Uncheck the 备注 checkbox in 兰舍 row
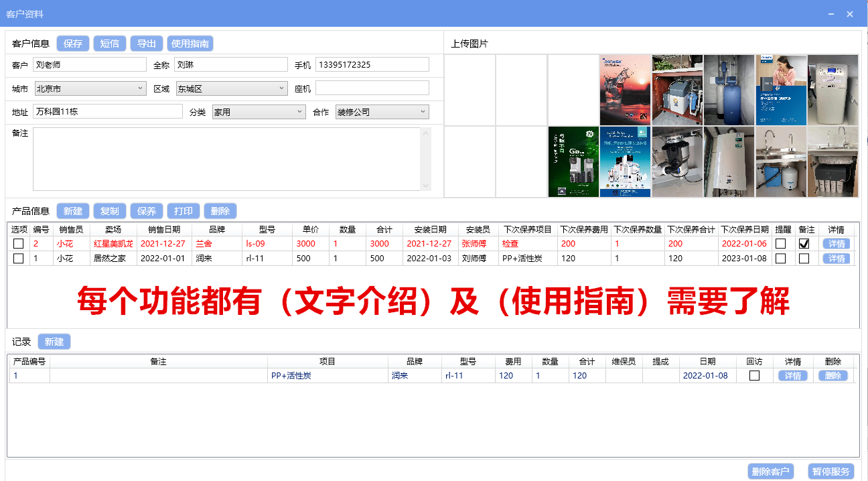This screenshot has height=481, width=868. (x=804, y=244)
